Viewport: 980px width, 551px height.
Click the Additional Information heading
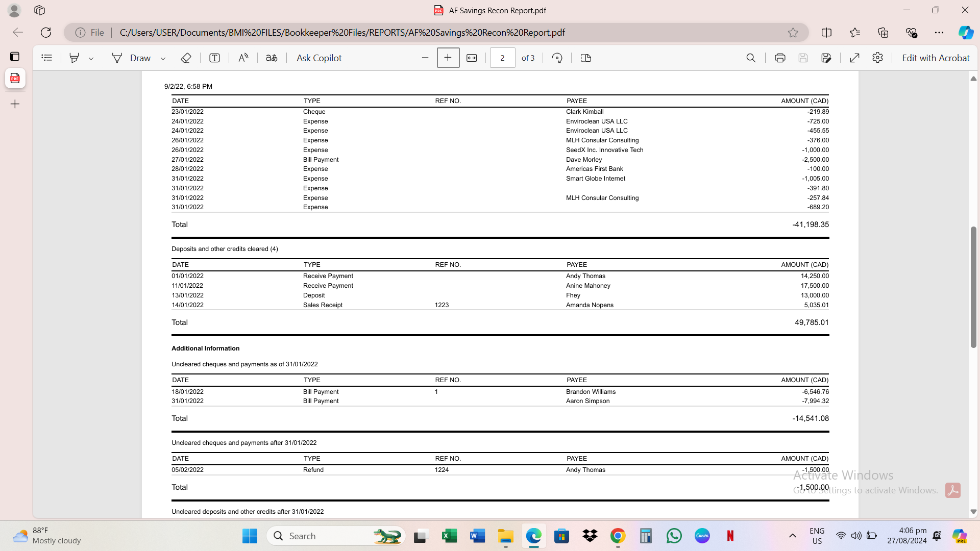click(x=205, y=348)
